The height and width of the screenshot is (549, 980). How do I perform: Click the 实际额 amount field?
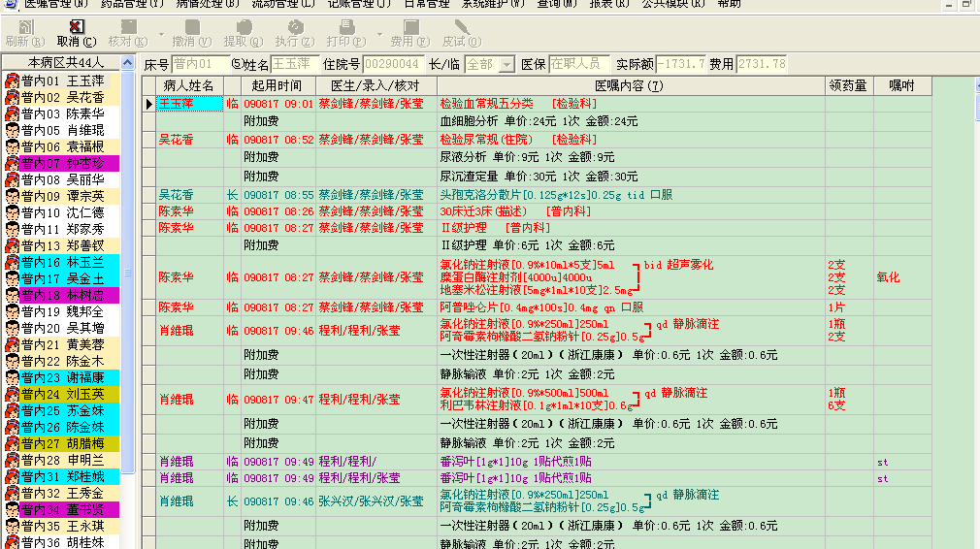pyautogui.click(x=680, y=64)
